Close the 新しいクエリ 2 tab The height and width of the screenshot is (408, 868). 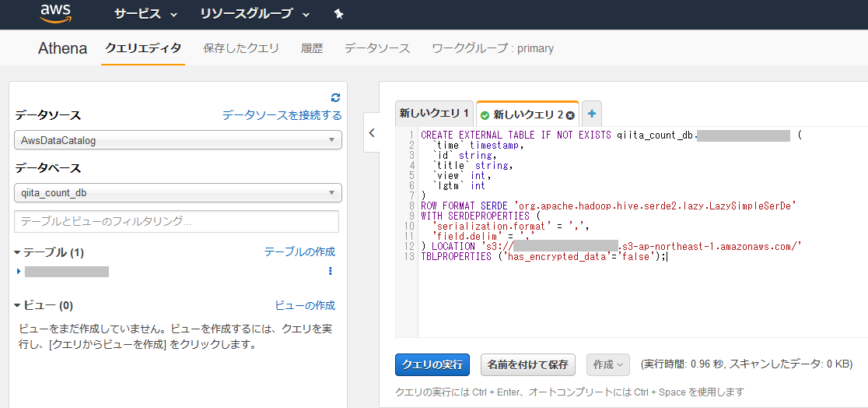pyautogui.click(x=570, y=115)
